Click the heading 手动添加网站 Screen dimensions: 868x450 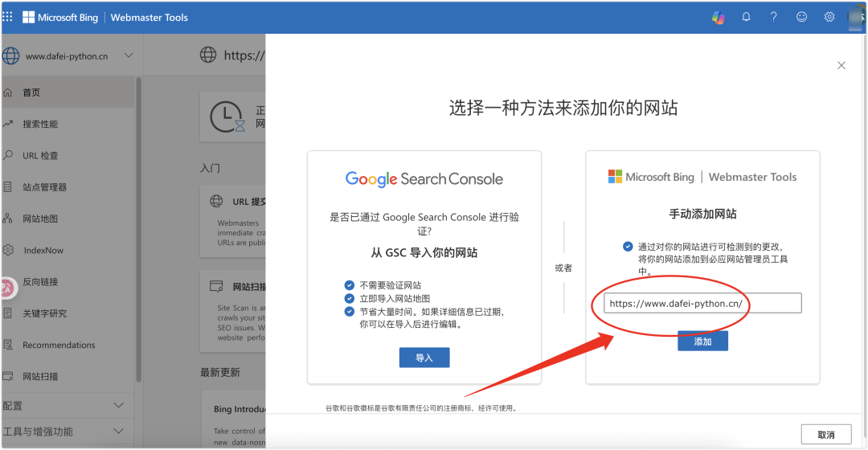click(702, 214)
